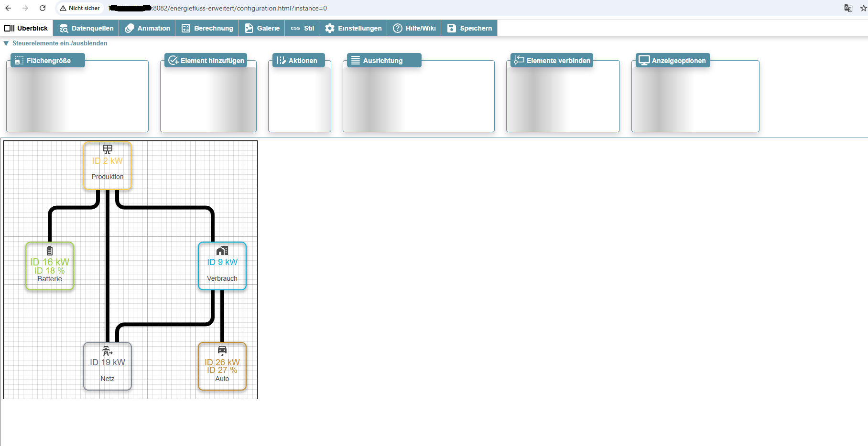Click the pylon icon on the Netz node
Image resolution: width=868 pixels, height=446 pixels.
[x=107, y=351]
